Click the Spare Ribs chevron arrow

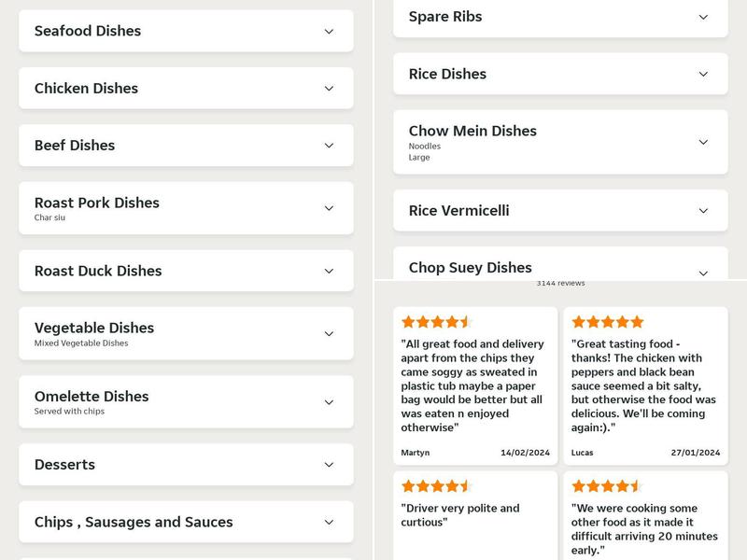tap(704, 17)
